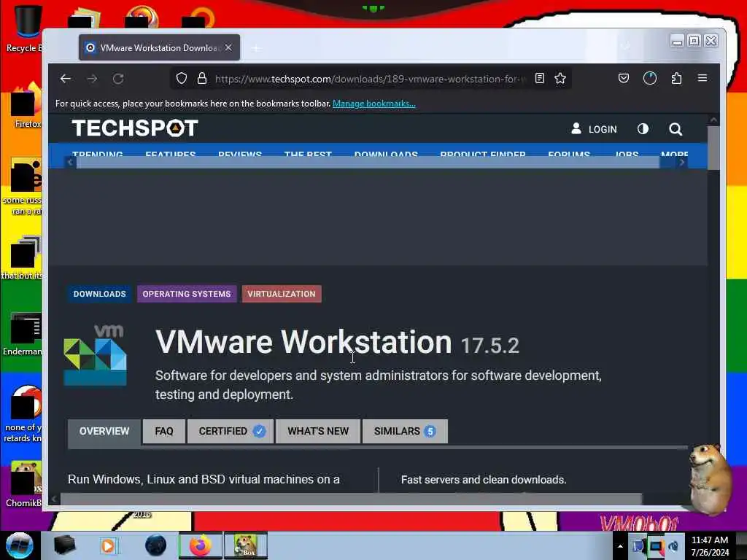Screen dimensions: 747x560
Task: Open the Manage bookmarks link
Action: point(374,104)
